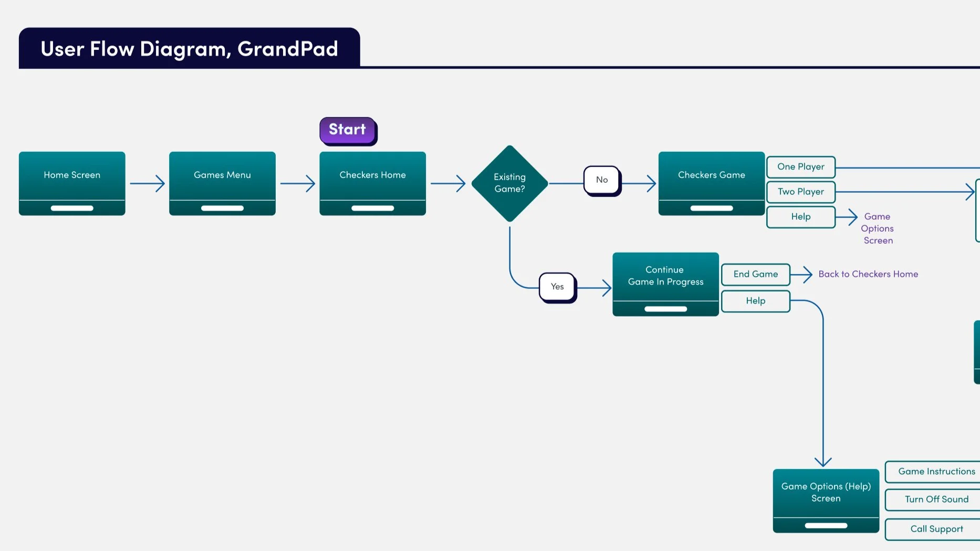
Task: Select the Game Options (Help) Screen node
Action: tap(826, 501)
